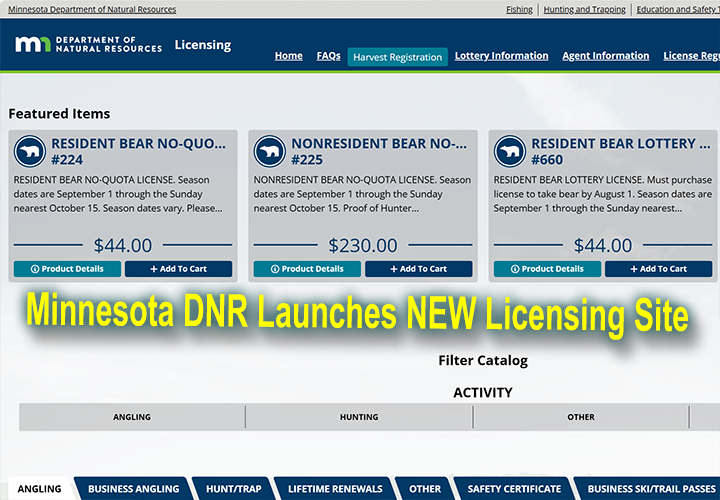Open Lottery Information navigation link
720x500 pixels.
point(501,56)
